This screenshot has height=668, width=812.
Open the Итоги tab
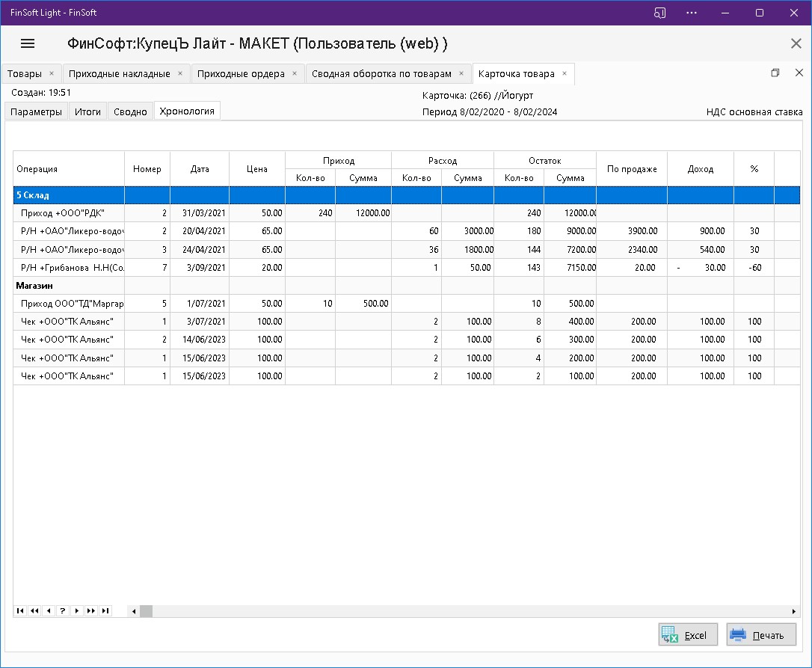(x=87, y=111)
